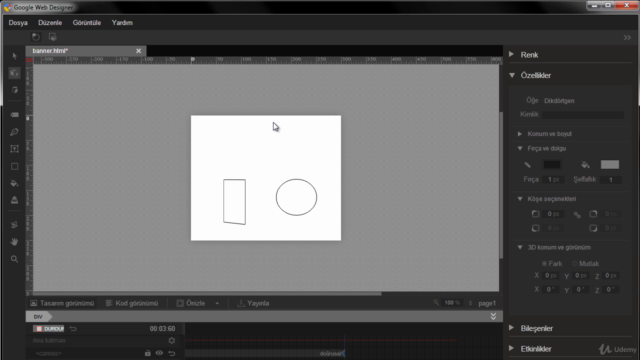Expand Konum ve boyut section
This screenshot has width=640, height=360.
pos(520,134)
